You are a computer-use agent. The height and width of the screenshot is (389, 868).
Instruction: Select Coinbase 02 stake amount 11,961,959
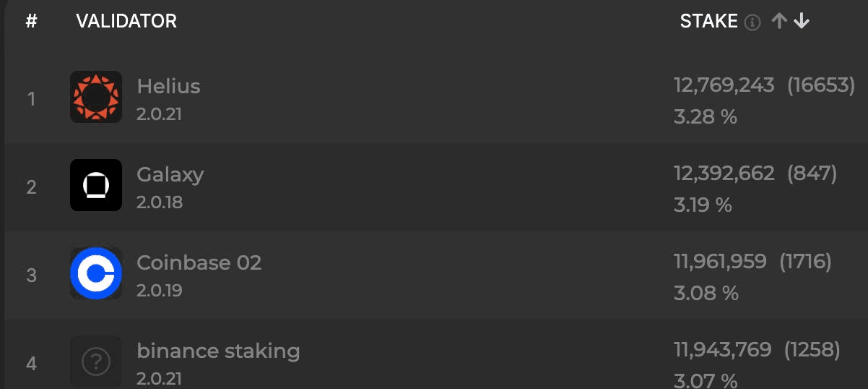(721, 262)
